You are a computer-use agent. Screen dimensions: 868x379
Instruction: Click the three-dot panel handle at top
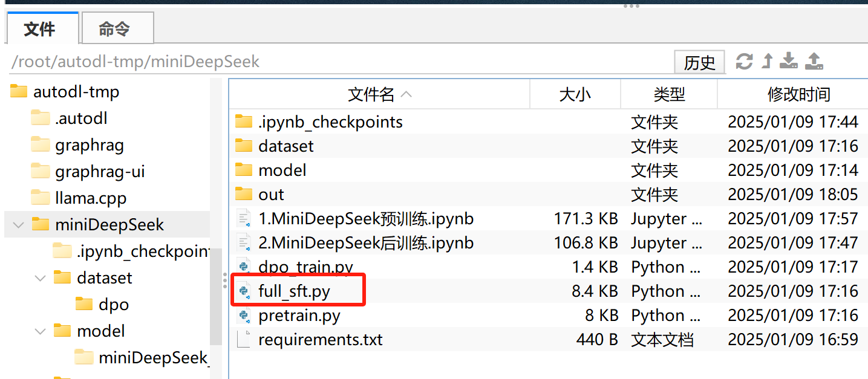click(631, 5)
